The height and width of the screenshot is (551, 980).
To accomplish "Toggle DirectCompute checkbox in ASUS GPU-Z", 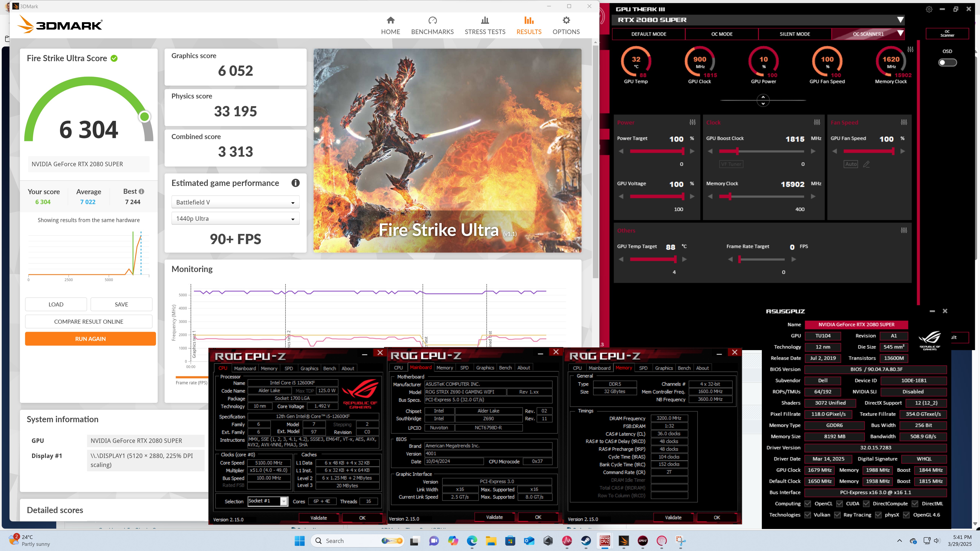I will (x=866, y=504).
